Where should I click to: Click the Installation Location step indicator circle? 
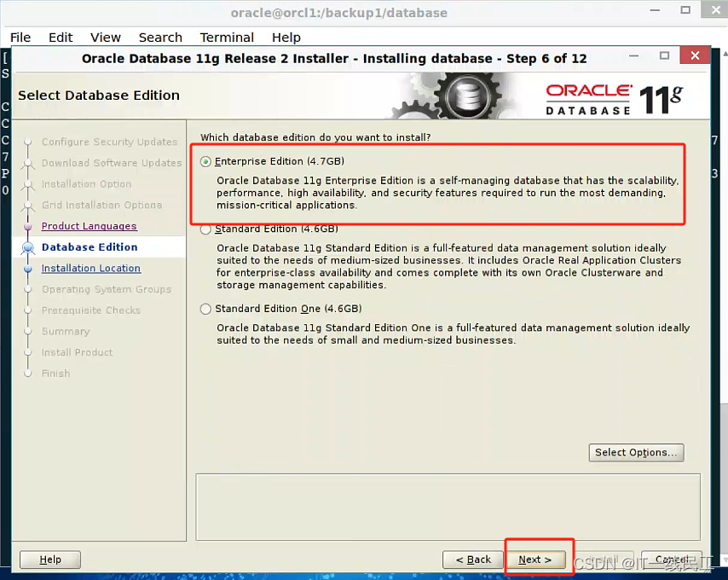click(x=27, y=268)
